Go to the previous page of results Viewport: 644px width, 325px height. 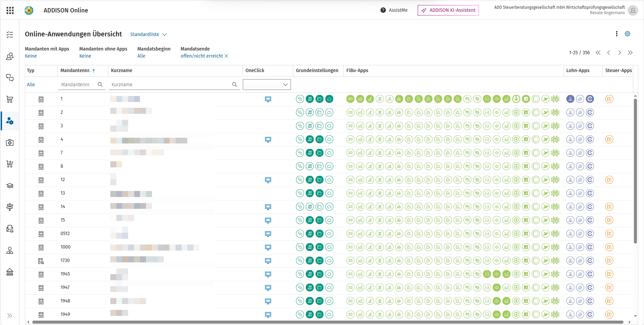pos(609,53)
